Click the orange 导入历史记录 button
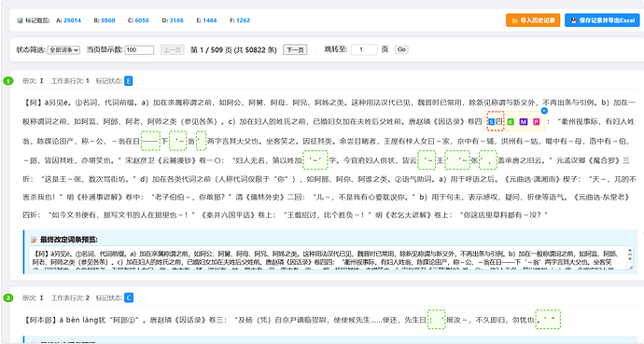The image size is (644, 344). [533, 21]
